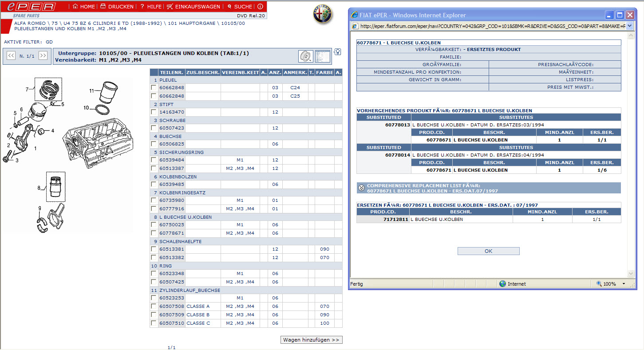Collapse the Comprehensive Replacement List chevron
Image resolution: width=644 pixels, height=350 pixels.
pyautogui.click(x=361, y=188)
